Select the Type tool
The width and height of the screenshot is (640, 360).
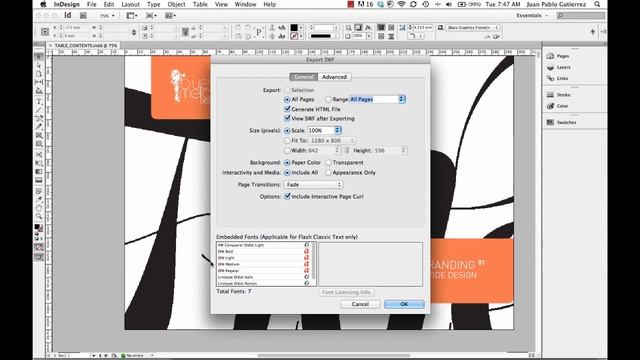[x=39, y=102]
